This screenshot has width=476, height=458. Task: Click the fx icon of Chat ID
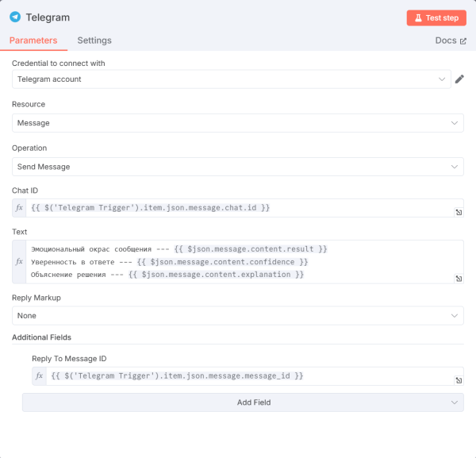click(x=19, y=208)
